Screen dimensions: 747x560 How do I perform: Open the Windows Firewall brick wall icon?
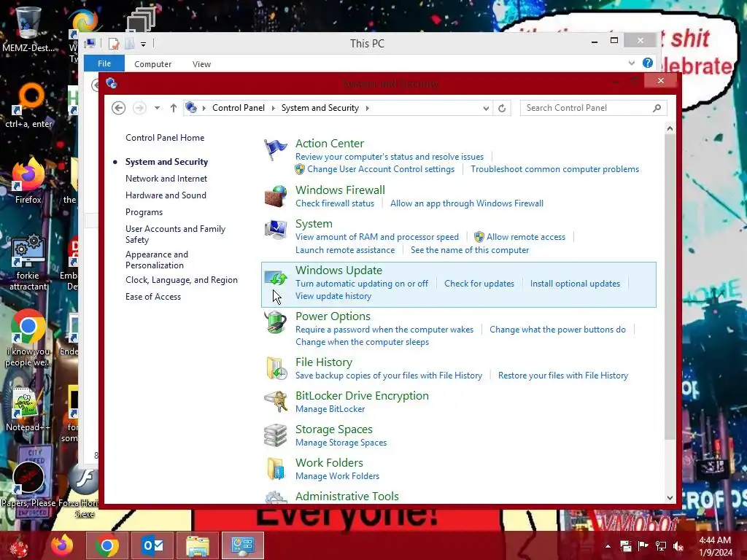pyautogui.click(x=275, y=196)
